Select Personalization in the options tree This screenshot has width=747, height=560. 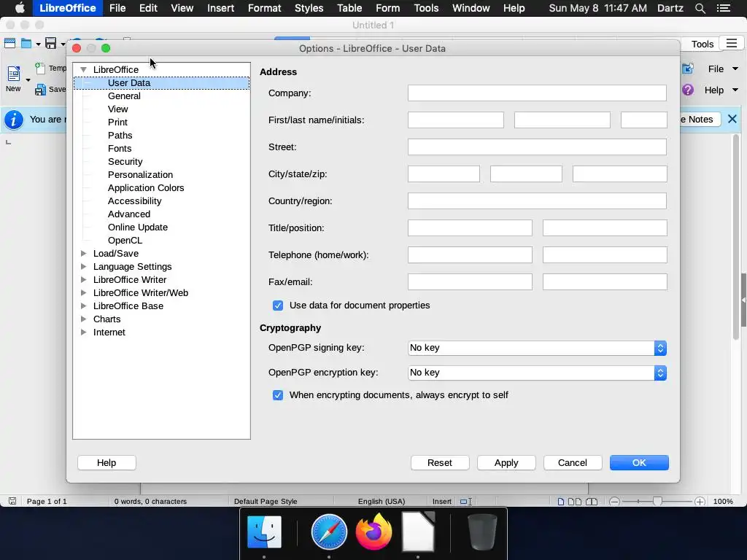[x=140, y=175]
